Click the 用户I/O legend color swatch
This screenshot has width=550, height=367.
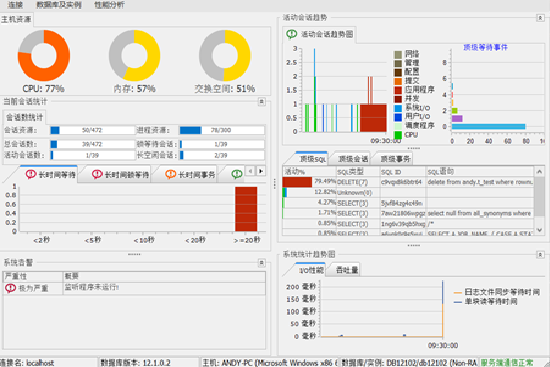click(x=398, y=117)
